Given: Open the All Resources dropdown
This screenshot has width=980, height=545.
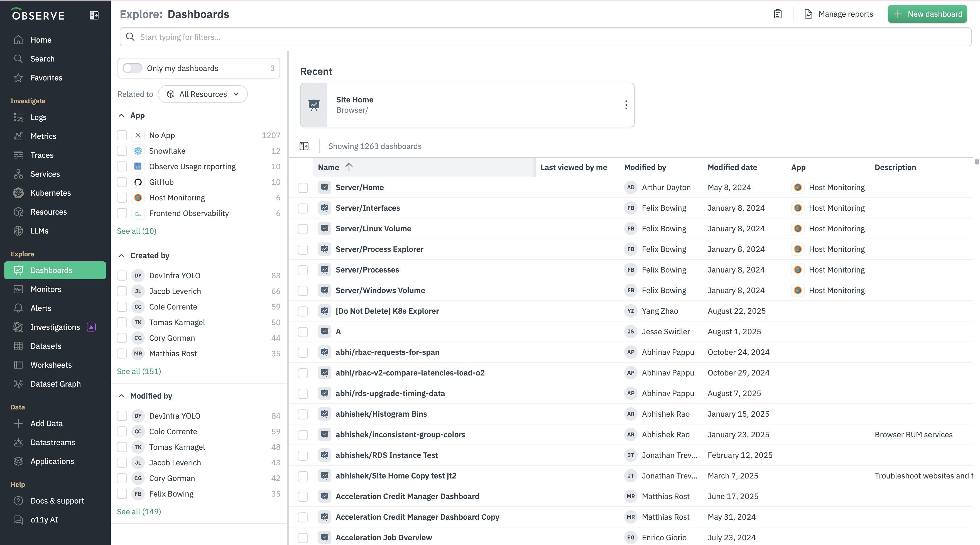Looking at the screenshot, I should point(203,94).
